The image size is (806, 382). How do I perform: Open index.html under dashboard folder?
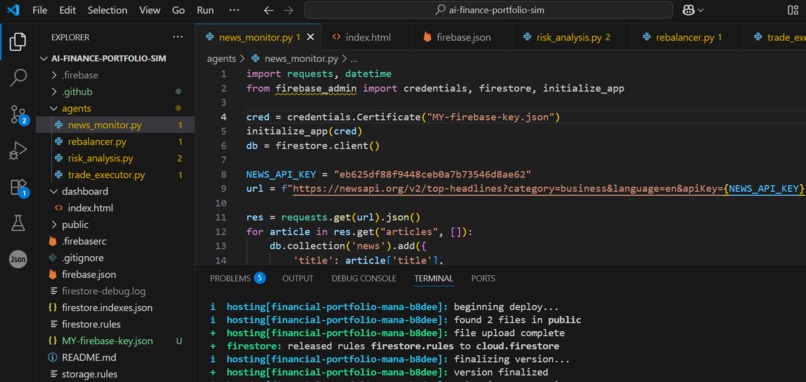click(90, 208)
